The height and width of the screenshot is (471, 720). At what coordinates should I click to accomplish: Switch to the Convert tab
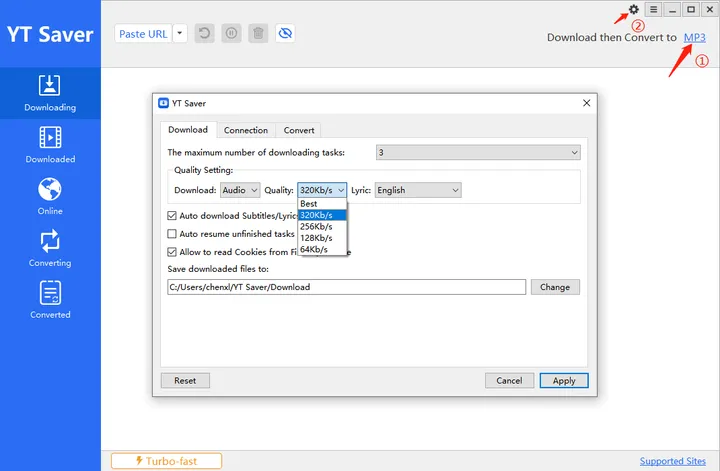pos(299,130)
